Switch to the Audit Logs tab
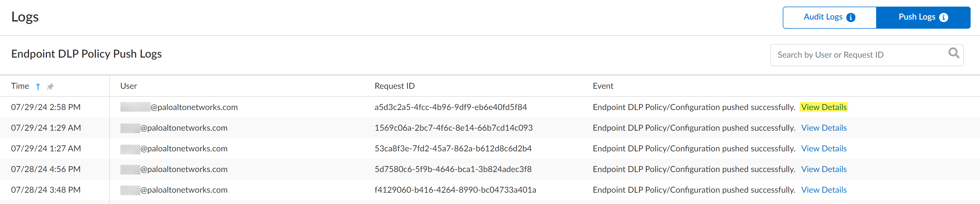 point(823,17)
